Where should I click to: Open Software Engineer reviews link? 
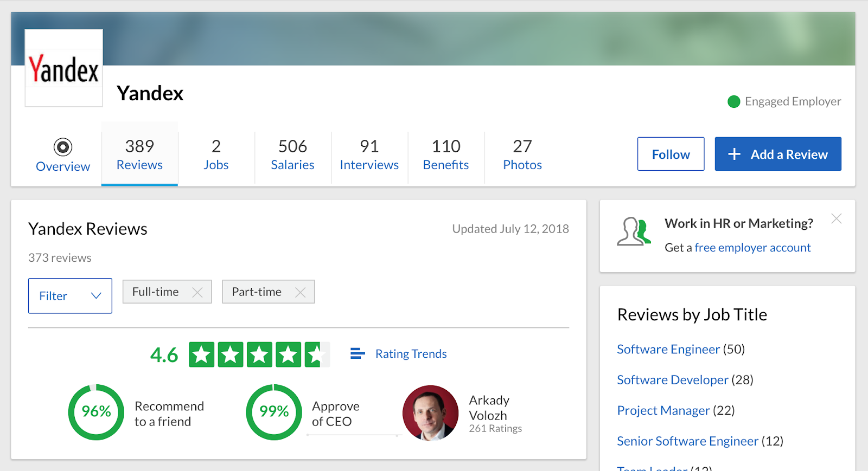[668, 350]
